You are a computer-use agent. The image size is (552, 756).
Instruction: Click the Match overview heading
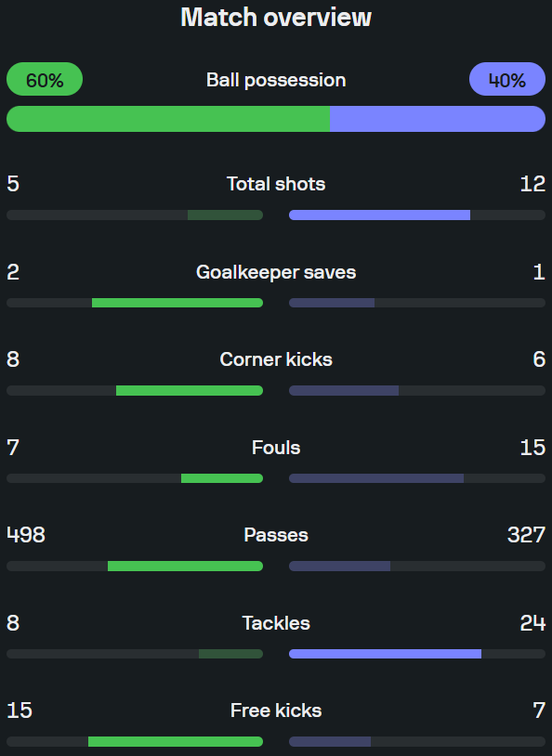pos(276,18)
